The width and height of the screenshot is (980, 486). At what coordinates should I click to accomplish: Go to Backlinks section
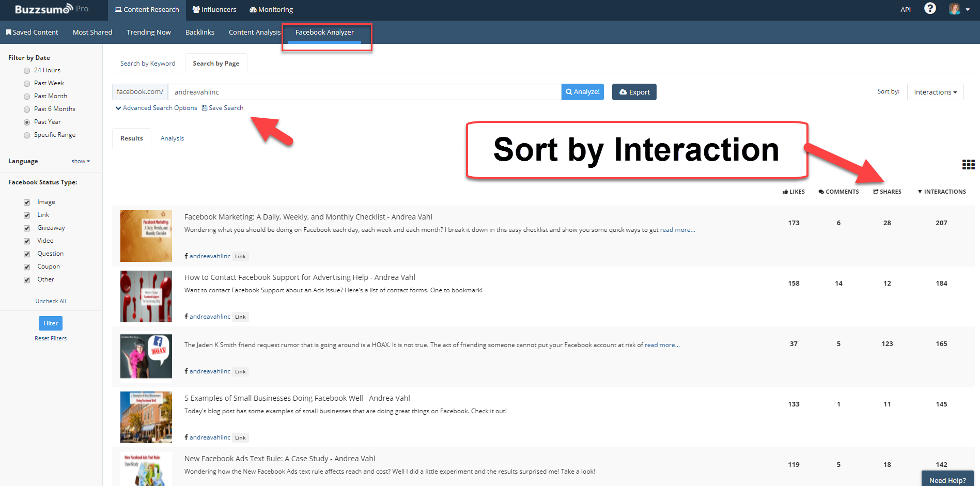[x=200, y=32]
